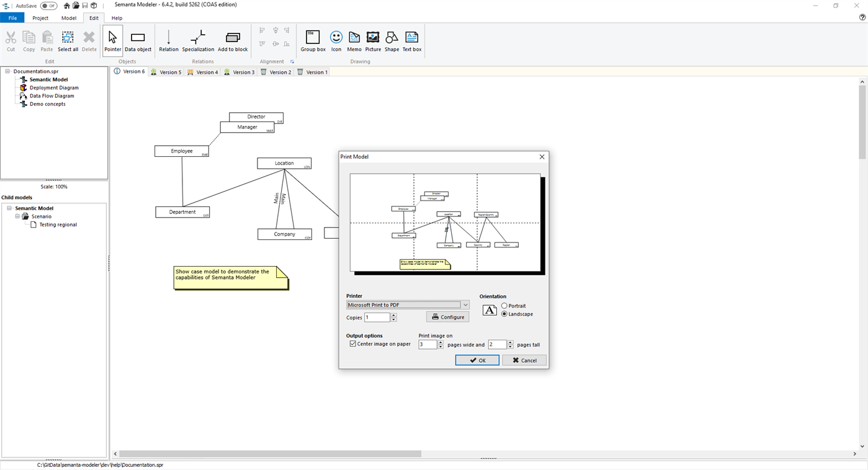Click the Add to block tool
This screenshot has width=868, height=470.
click(233, 38)
